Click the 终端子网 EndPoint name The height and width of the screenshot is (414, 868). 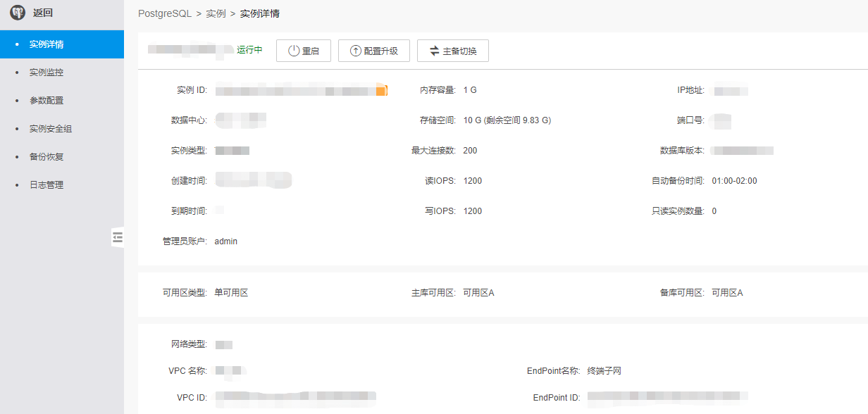(604, 371)
